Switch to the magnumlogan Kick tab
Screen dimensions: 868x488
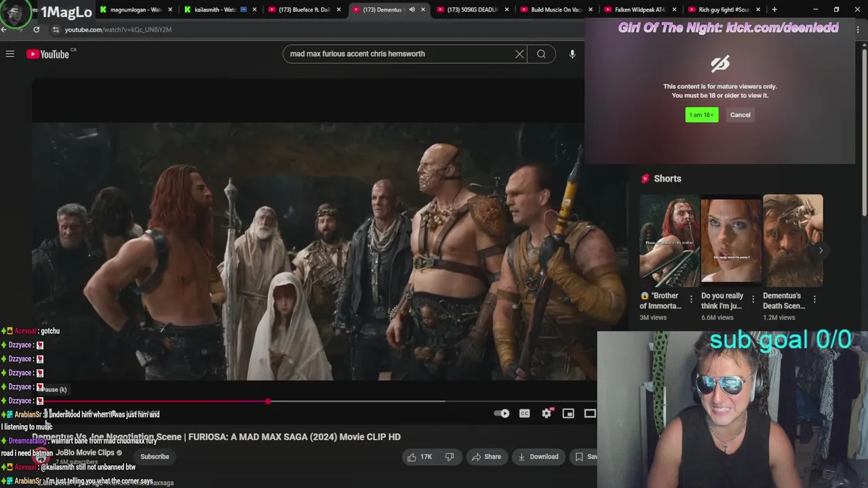click(x=136, y=9)
